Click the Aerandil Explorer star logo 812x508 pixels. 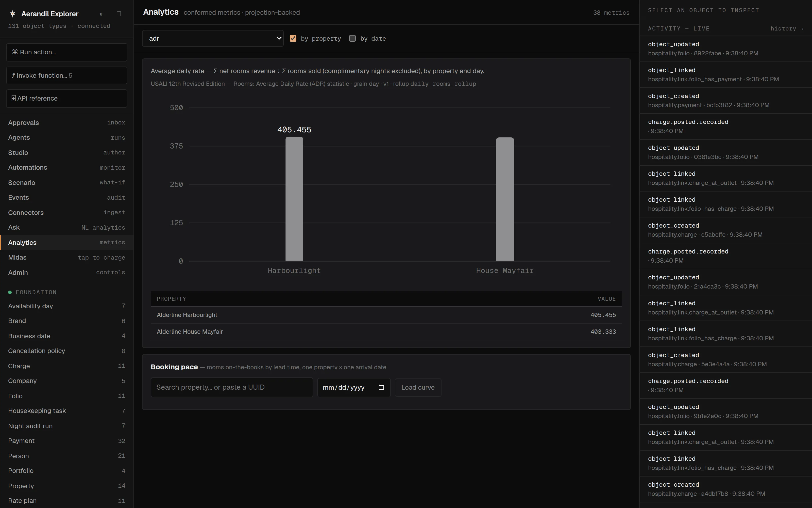(12, 14)
